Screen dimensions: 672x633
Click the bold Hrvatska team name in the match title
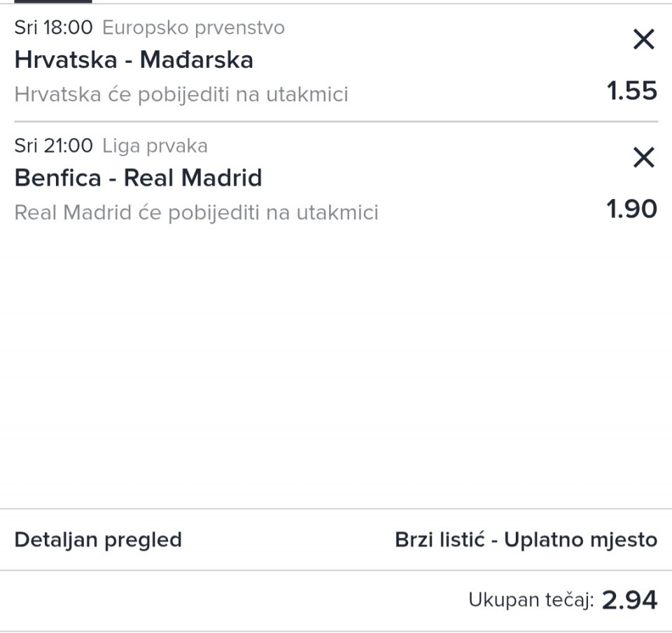point(66,60)
